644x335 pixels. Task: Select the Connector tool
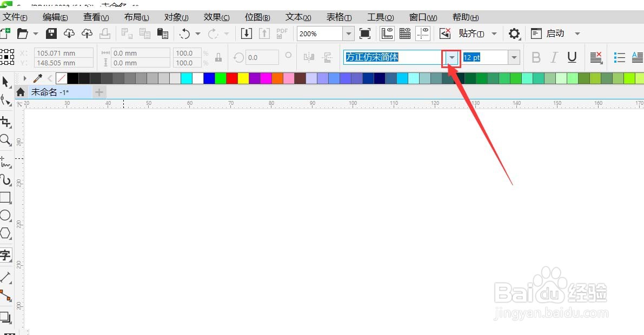[6, 295]
